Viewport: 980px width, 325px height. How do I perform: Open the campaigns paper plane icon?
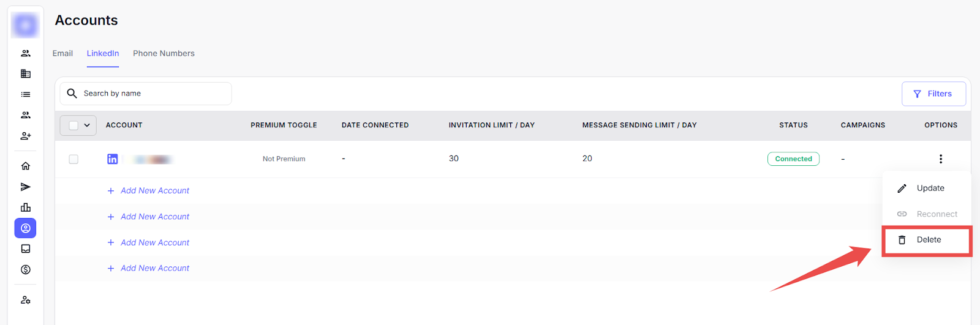tap(26, 187)
